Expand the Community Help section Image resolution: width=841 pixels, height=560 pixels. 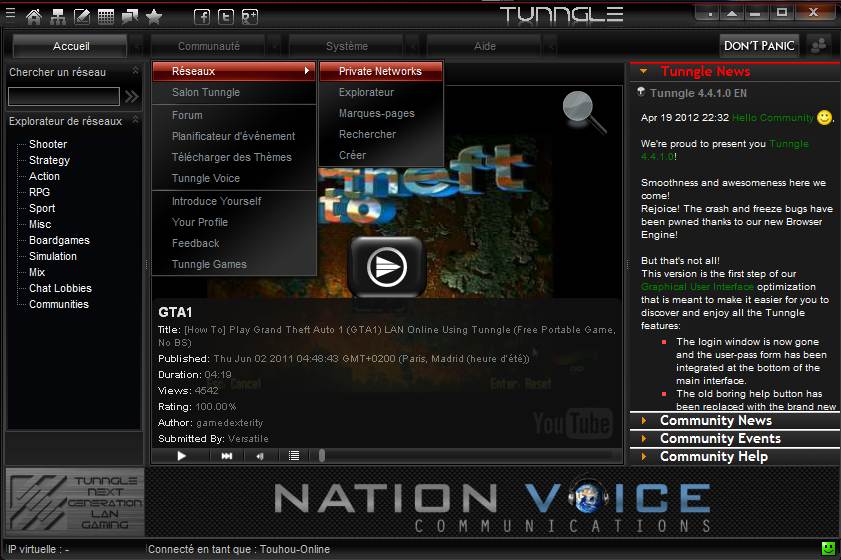pos(644,456)
